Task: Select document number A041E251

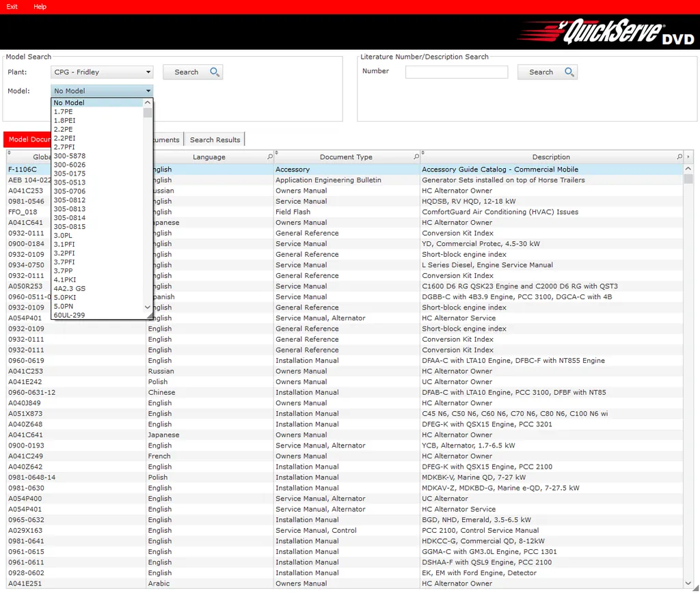Action: (25, 583)
